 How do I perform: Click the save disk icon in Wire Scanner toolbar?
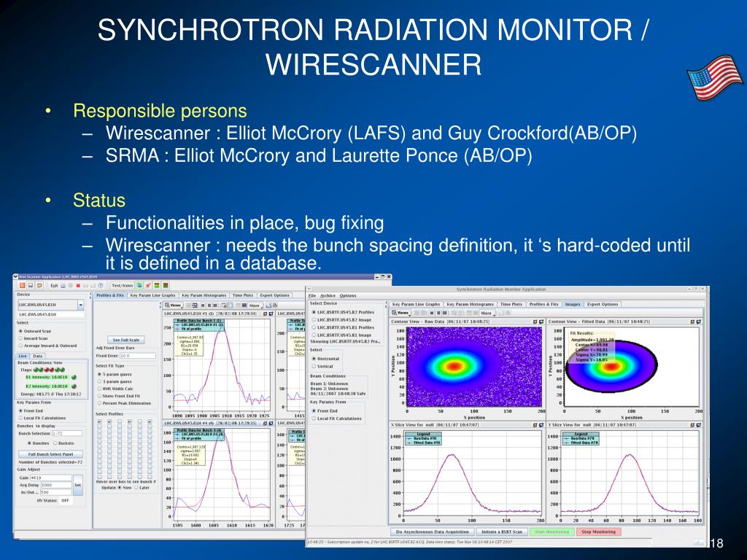pyautogui.click(x=31, y=285)
